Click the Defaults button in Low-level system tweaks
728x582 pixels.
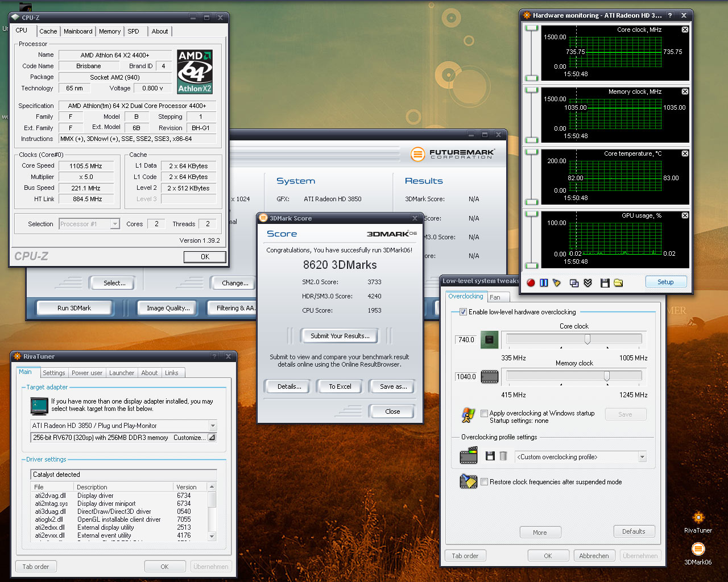point(634,531)
